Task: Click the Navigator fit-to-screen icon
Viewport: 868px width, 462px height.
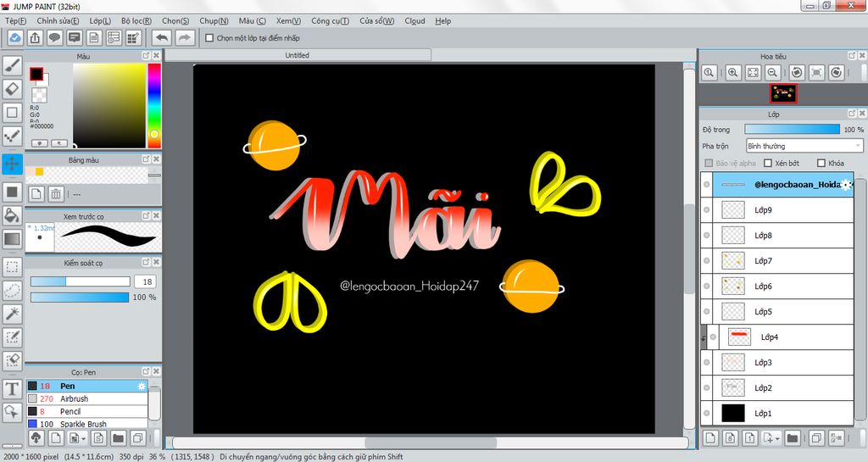Action: (x=753, y=73)
